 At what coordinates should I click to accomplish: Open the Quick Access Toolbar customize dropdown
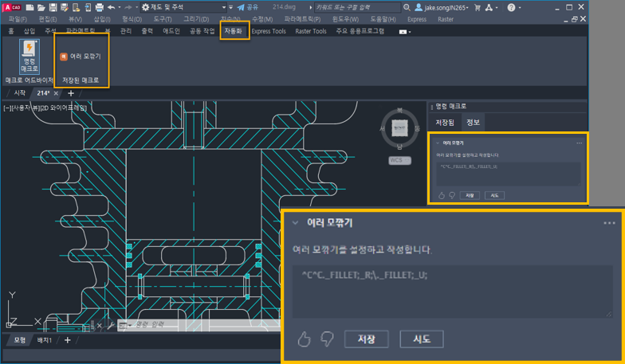tap(231, 7)
